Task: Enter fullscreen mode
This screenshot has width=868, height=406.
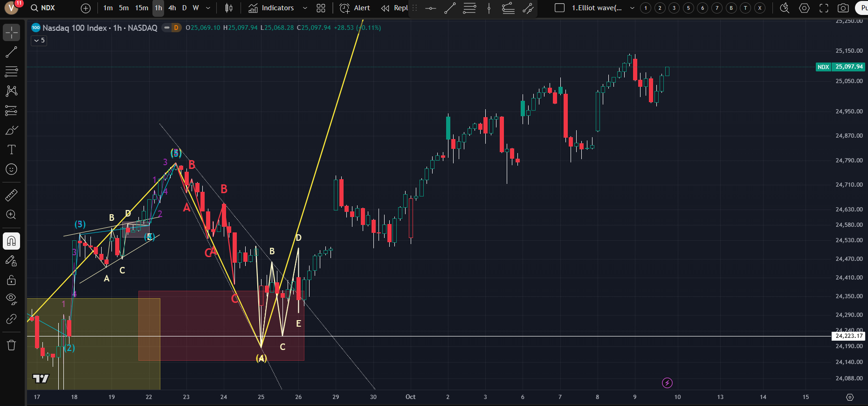Action: click(x=824, y=8)
